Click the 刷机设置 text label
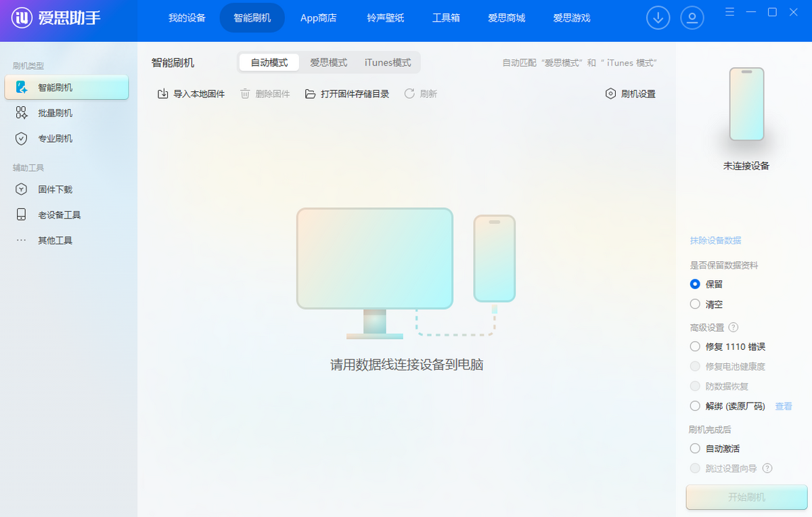812x517 pixels. pyautogui.click(x=638, y=94)
